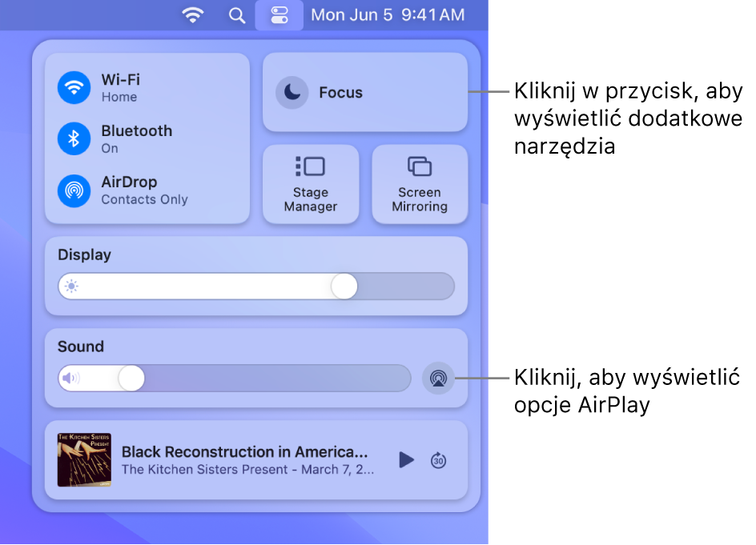Expand the Sound section
The width and height of the screenshot is (756, 545).
[80, 346]
